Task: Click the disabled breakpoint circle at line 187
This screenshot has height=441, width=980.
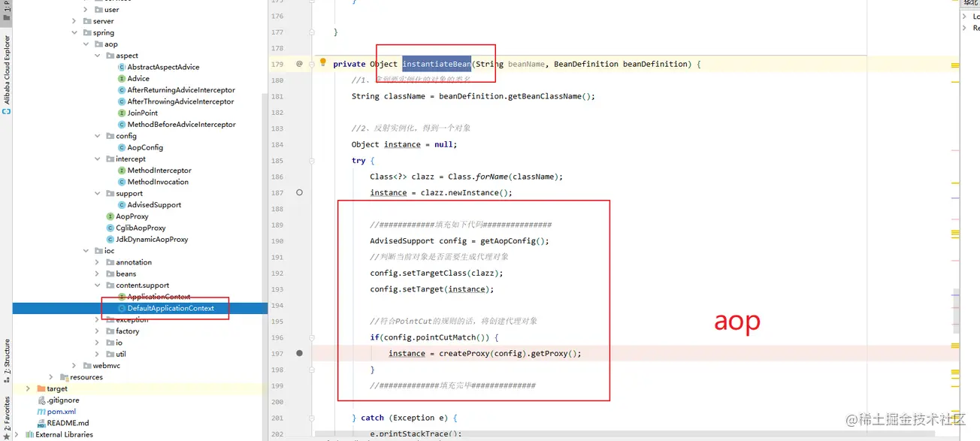Action: (x=299, y=192)
